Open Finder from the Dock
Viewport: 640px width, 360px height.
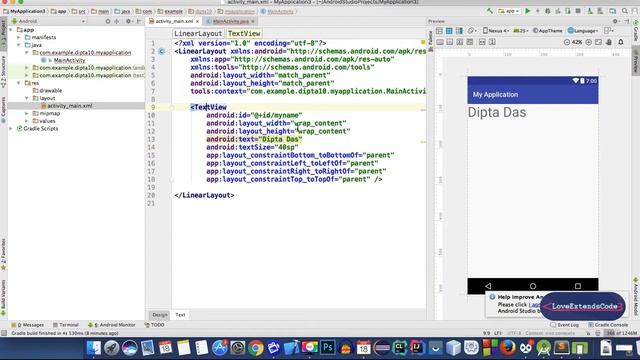(x=94, y=348)
